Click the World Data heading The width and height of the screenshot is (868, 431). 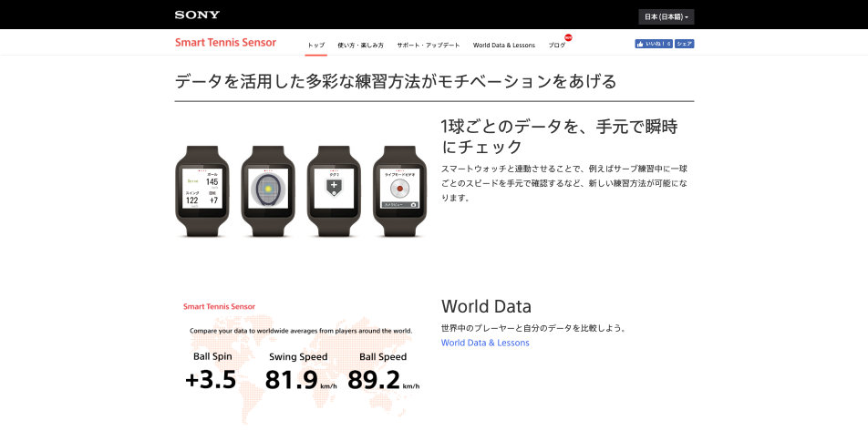click(x=486, y=306)
